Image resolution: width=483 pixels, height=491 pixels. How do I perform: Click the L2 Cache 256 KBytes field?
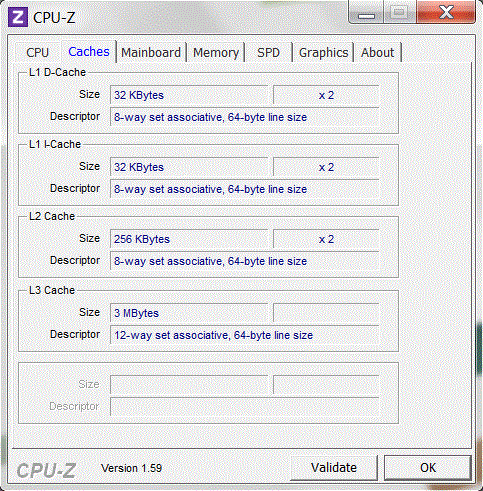tap(189, 239)
